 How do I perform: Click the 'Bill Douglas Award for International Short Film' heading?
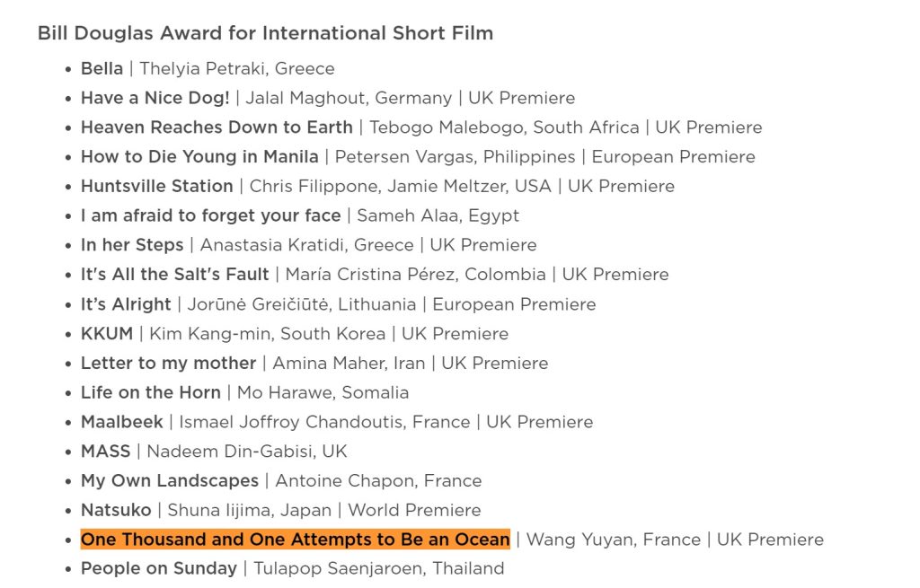265,33
